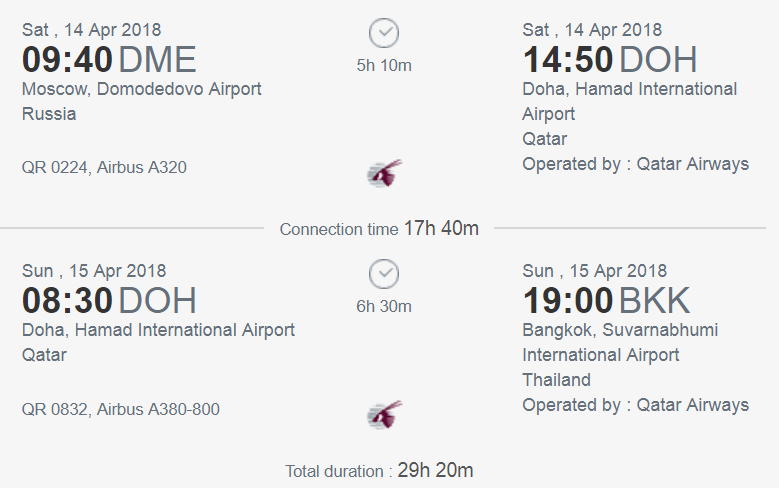Click the 6h 30m flight duration

point(384,307)
